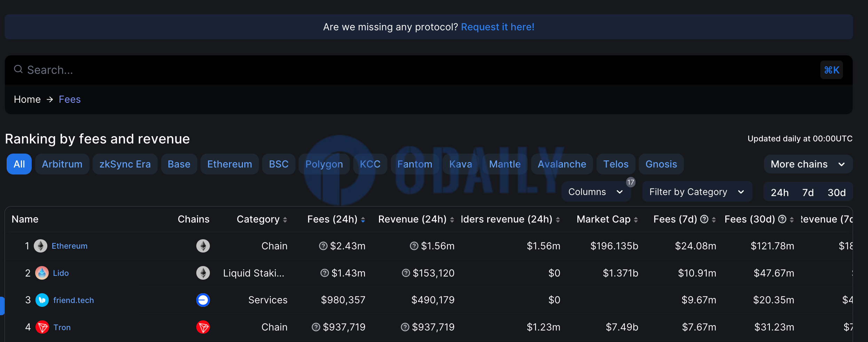
Task: Click Ethereum chain icon in Chains column of Ethereum row
Action: point(203,246)
